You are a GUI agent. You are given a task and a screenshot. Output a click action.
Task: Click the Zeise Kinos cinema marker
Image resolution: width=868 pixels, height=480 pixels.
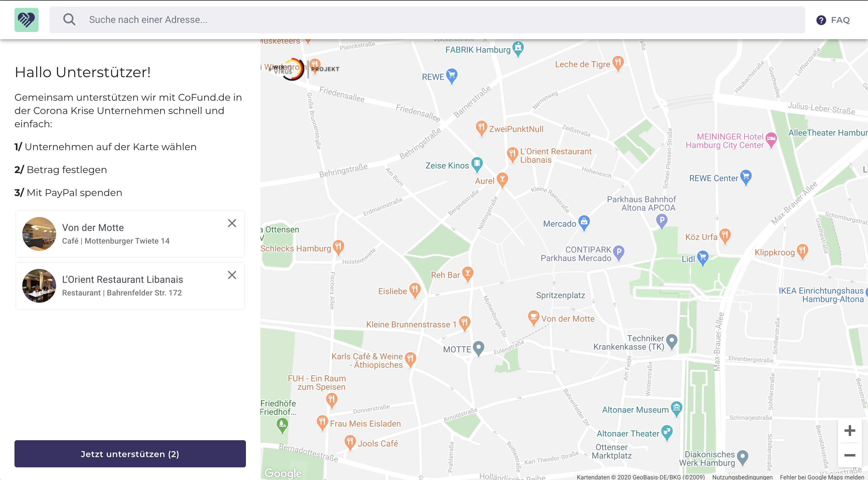[x=477, y=164]
